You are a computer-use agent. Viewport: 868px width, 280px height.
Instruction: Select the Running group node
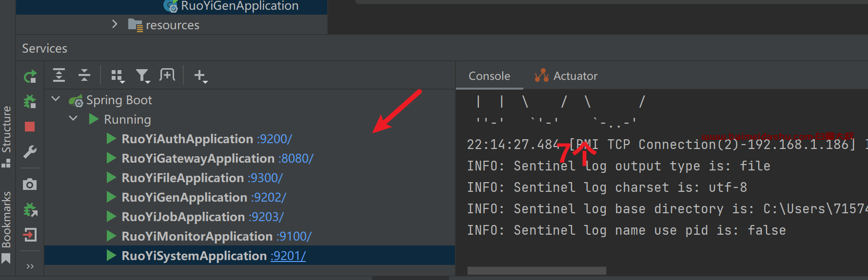127,119
